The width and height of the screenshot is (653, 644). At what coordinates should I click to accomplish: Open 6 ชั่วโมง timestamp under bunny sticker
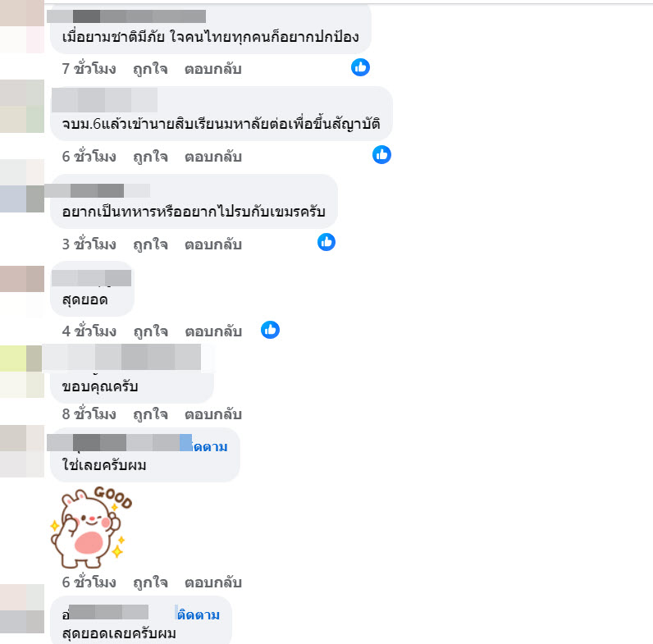click(x=89, y=582)
